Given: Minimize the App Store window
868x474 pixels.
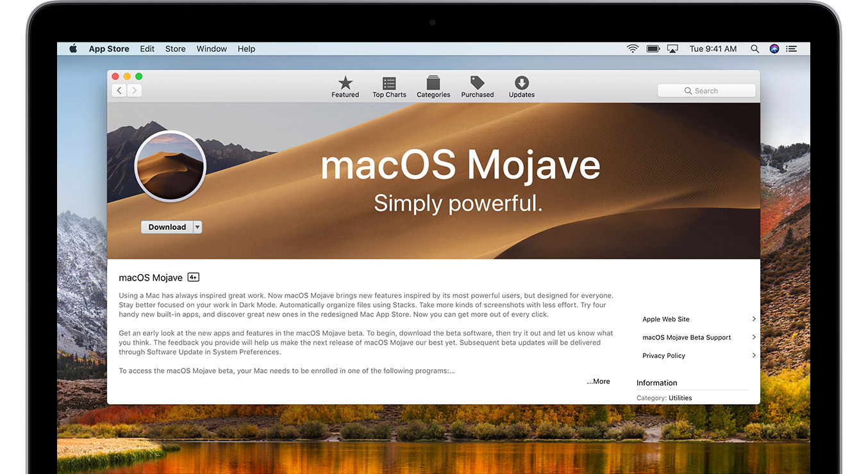Looking at the screenshot, I should click(127, 76).
